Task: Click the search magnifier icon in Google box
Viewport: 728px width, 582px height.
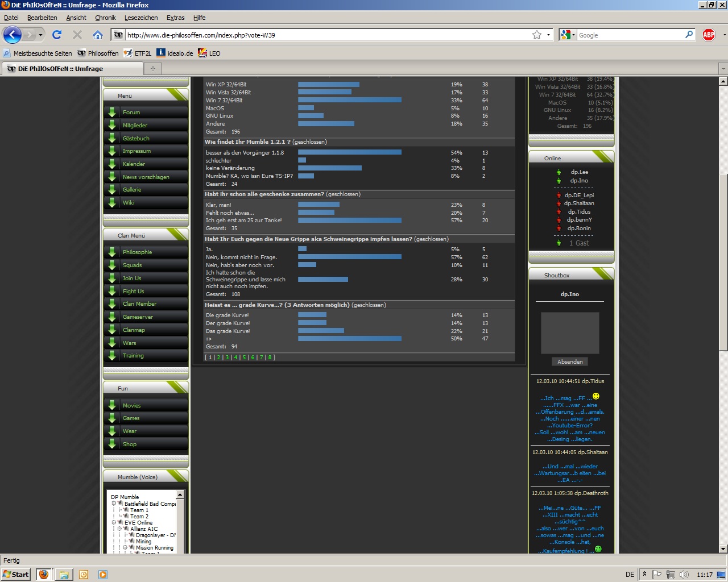Action: [689, 35]
